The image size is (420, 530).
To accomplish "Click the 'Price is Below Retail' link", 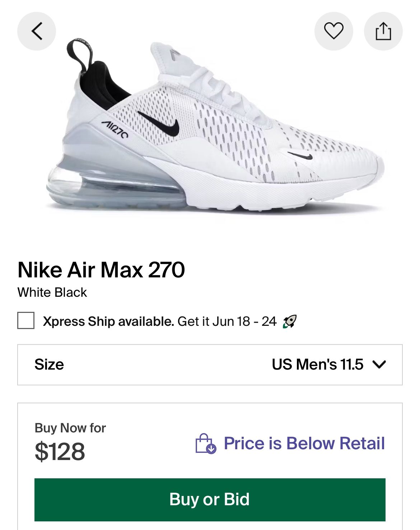I will click(304, 443).
